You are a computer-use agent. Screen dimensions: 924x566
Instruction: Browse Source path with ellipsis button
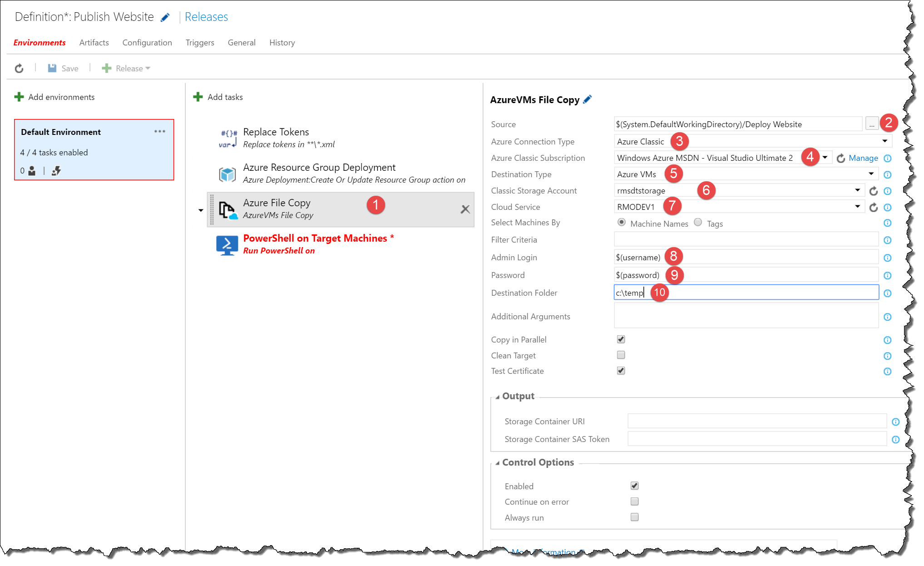coord(871,124)
